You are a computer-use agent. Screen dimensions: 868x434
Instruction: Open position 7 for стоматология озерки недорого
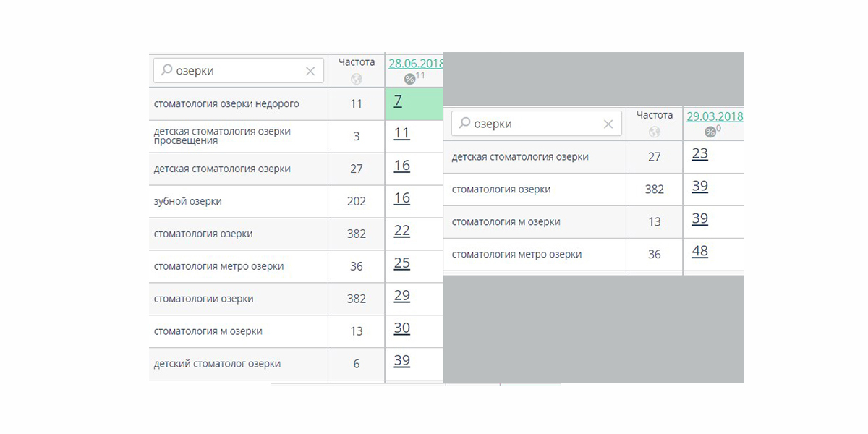tap(398, 101)
